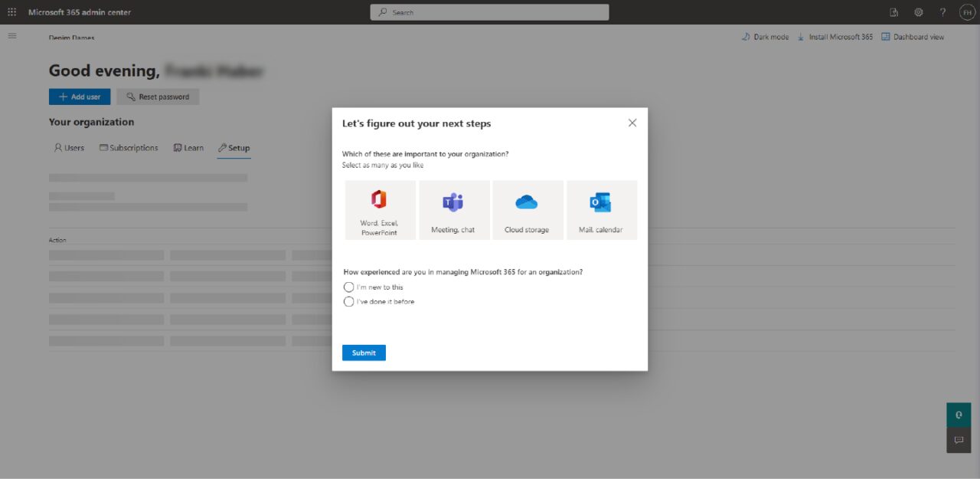Submit your next steps selections
This screenshot has height=479, width=980.
(363, 353)
